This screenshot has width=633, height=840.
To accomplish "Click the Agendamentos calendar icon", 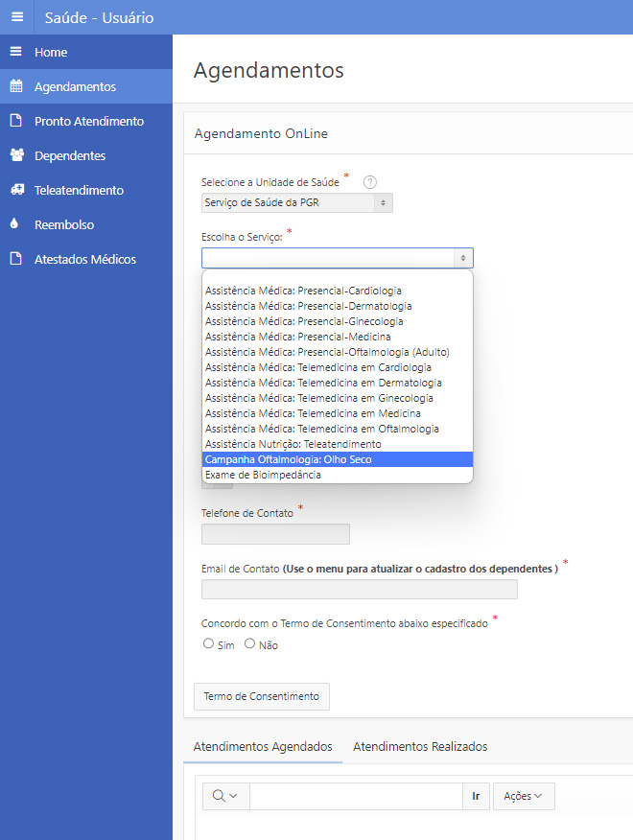I will click(x=15, y=86).
